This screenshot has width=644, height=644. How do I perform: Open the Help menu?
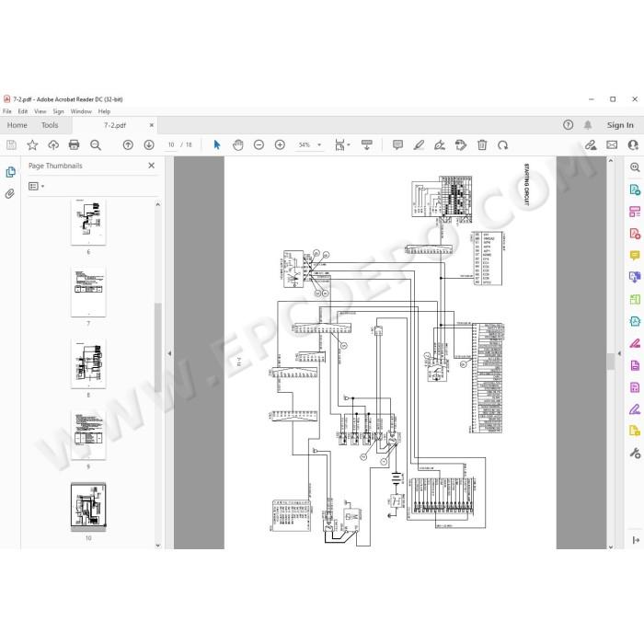point(104,111)
